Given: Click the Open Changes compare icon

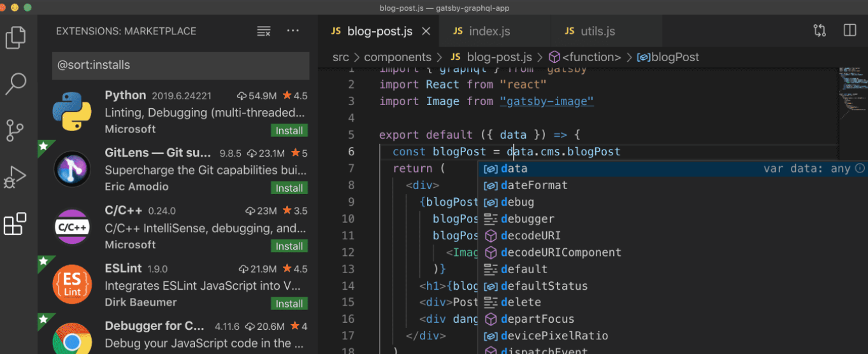Looking at the screenshot, I should [820, 31].
